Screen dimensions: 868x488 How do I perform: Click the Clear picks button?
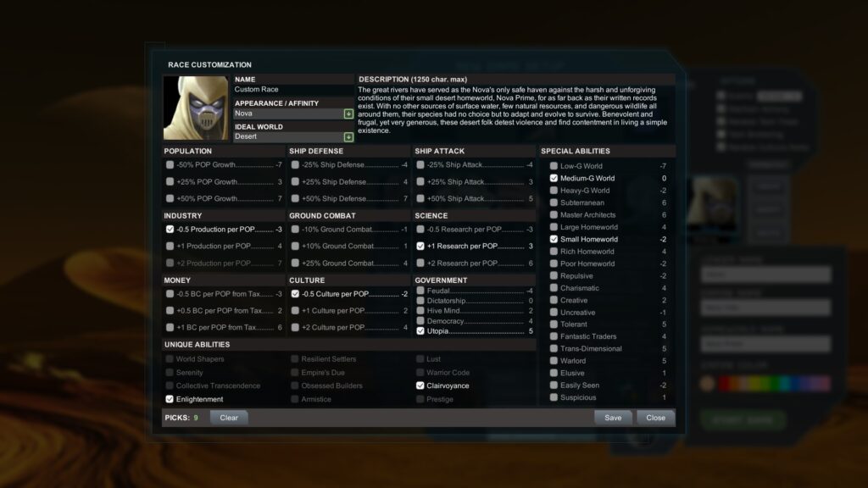click(229, 418)
